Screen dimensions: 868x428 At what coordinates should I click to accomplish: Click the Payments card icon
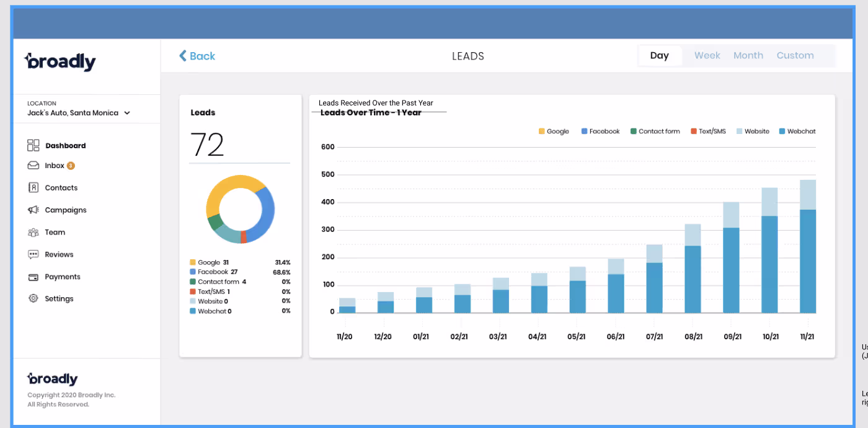(x=33, y=277)
